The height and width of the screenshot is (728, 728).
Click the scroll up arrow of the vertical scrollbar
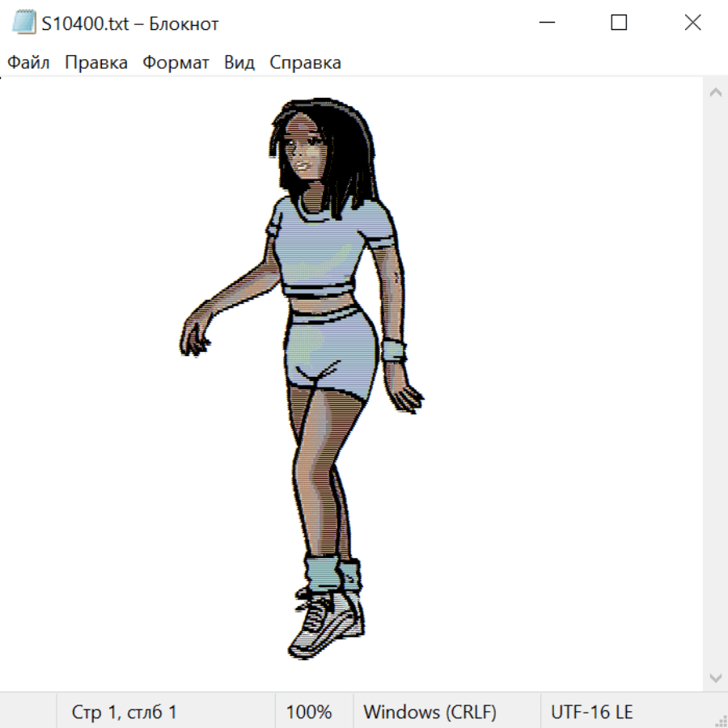point(715,93)
